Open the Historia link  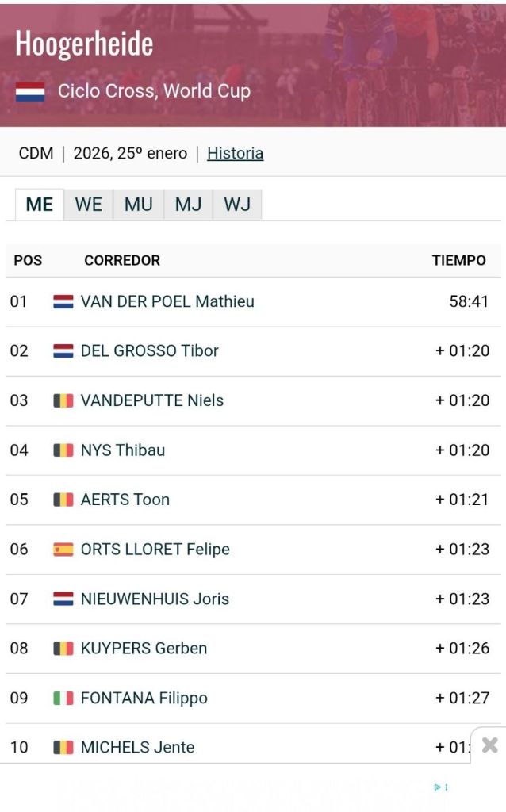235,153
